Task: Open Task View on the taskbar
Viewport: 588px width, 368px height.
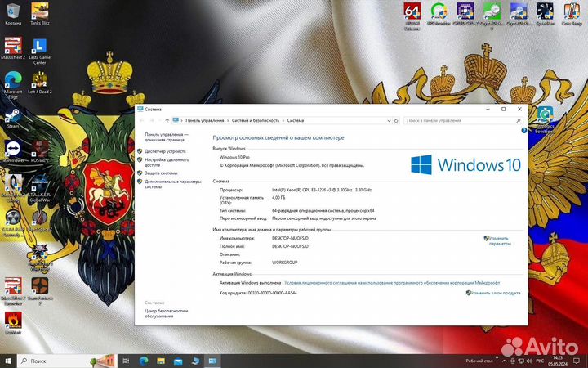Action: point(126,361)
